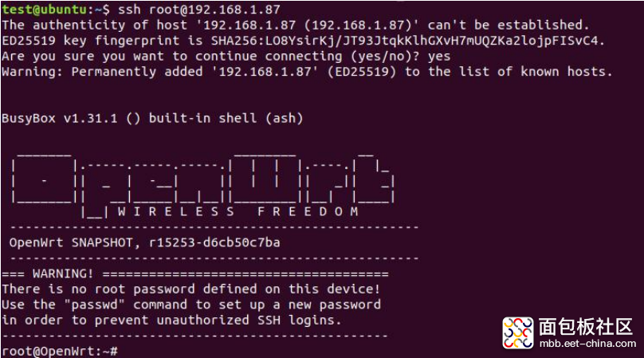Click the 面包板社区 watermark text
644x358 pixels.
(x=585, y=327)
